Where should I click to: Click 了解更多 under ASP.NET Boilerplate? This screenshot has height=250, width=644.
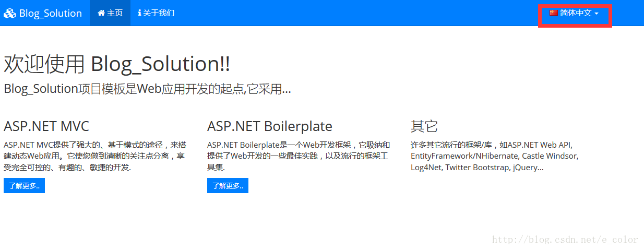click(x=228, y=185)
